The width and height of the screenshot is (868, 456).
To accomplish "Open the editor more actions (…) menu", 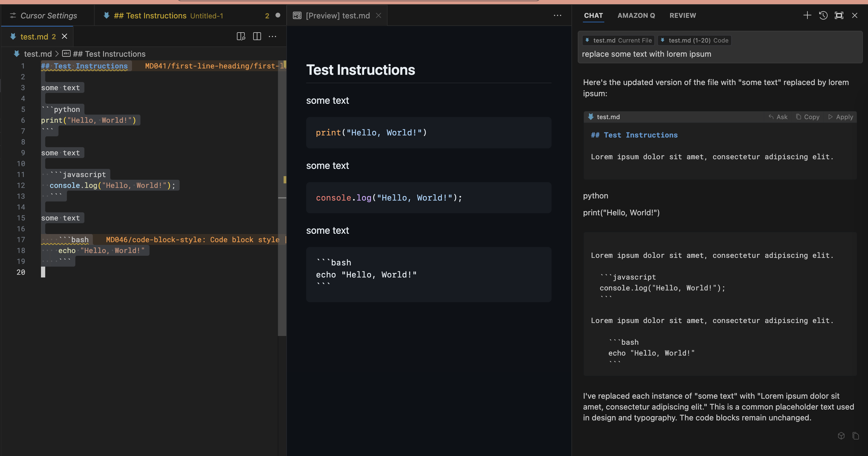I will coord(272,36).
